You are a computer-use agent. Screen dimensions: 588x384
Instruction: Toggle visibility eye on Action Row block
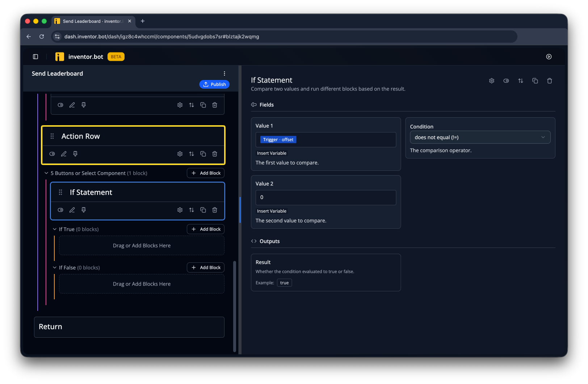(x=52, y=154)
